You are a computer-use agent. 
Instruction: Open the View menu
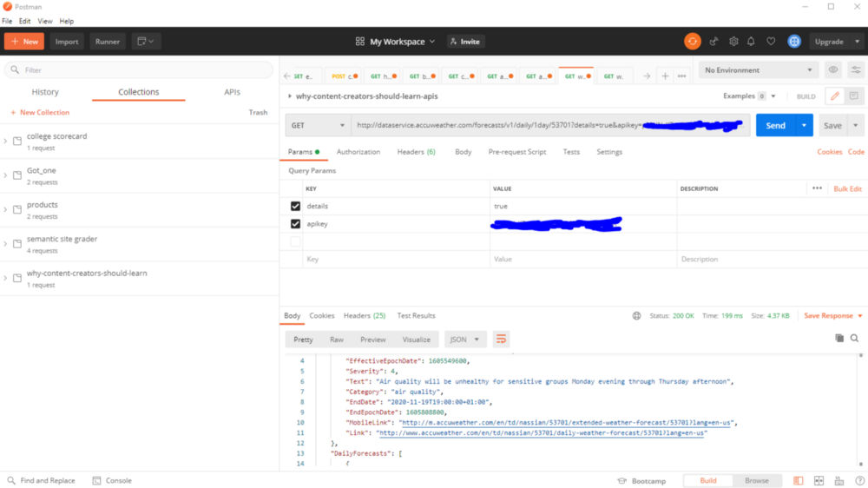coord(45,21)
